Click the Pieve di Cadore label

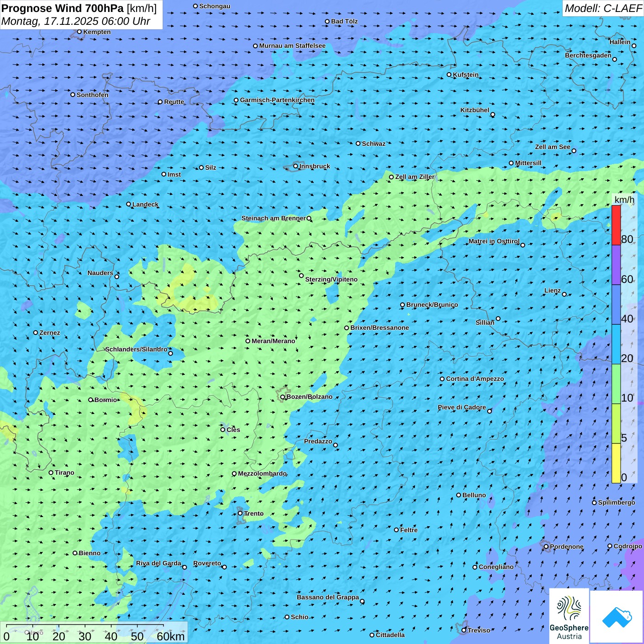point(462,407)
